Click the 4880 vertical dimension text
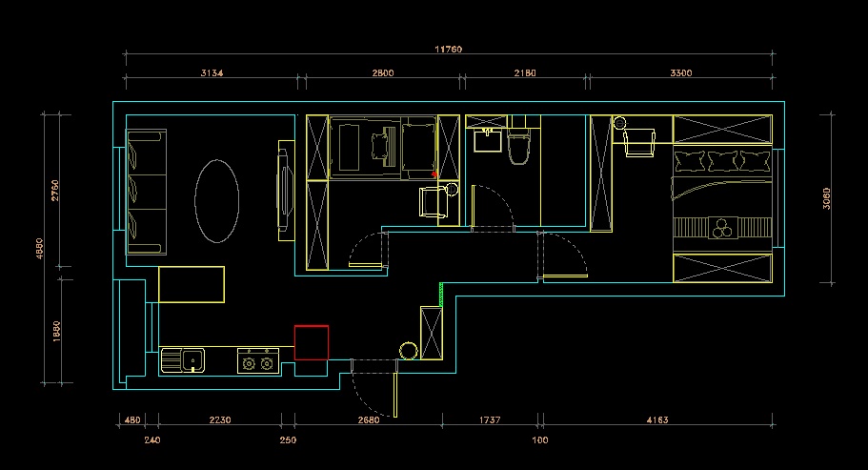The height and width of the screenshot is (470, 868). pyautogui.click(x=40, y=247)
